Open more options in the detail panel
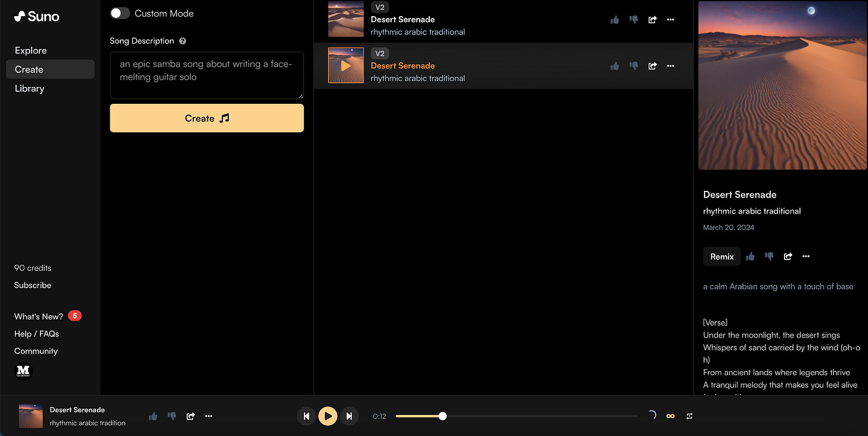Image resolution: width=868 pixels, height=436 pixels. click(806, 256)
